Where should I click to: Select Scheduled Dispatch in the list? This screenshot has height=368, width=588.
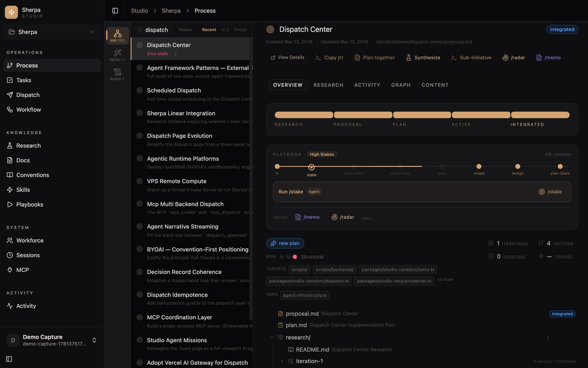point(192,94)
